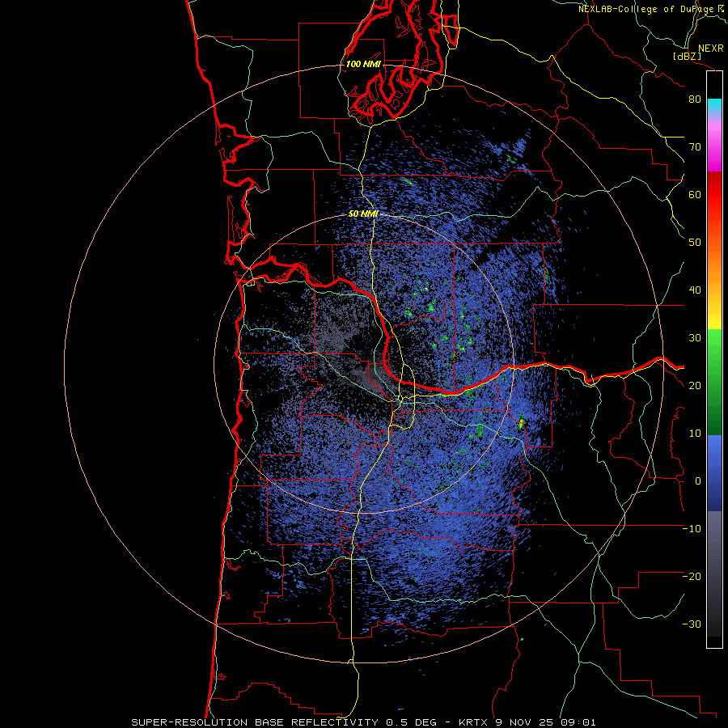Click the -10 dBZ scale value

tap(692, 529)
